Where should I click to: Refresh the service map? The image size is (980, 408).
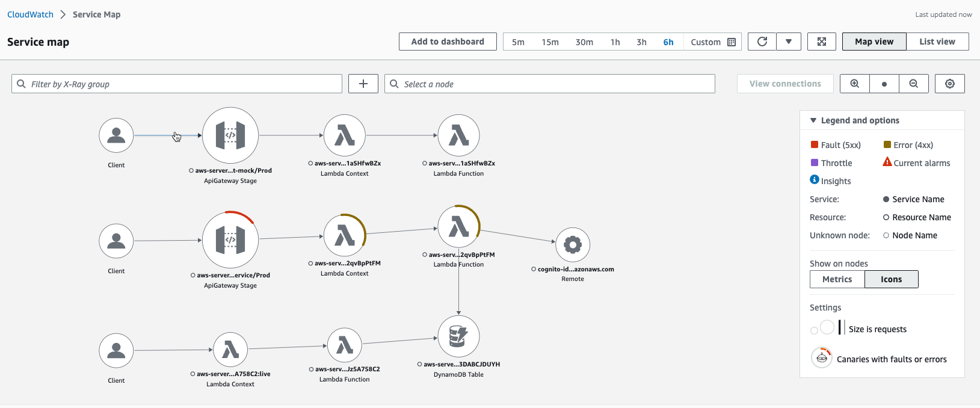click(762, 42)
